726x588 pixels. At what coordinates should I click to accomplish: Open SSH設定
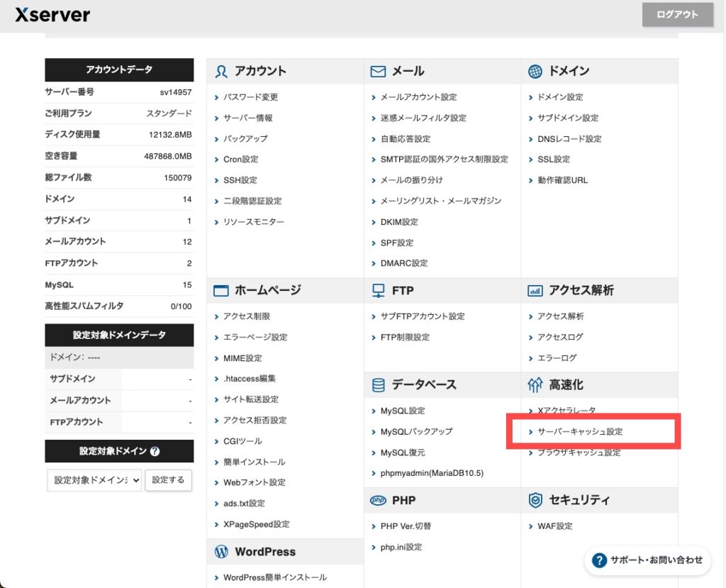click(240, 180)
